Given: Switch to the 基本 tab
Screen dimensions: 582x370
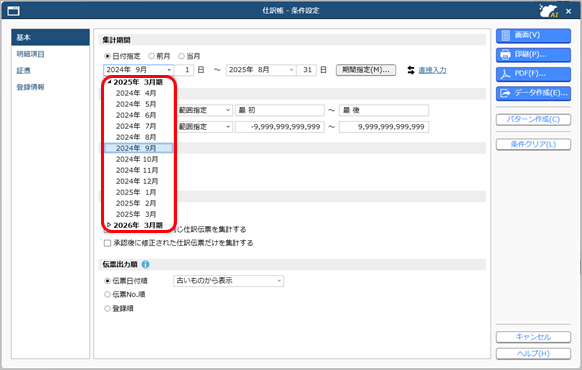Looking at the screenshot, I should (50, 37).
